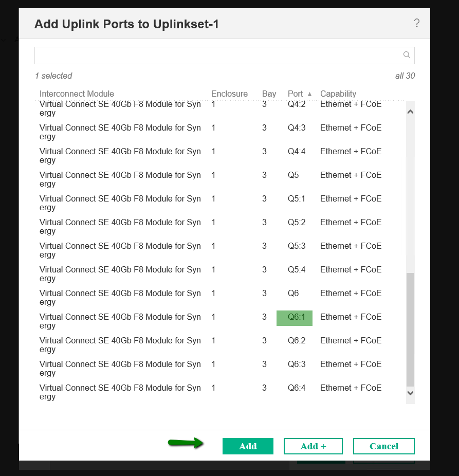
Task: Click the Add + button
Action: (x=313, y=446)
